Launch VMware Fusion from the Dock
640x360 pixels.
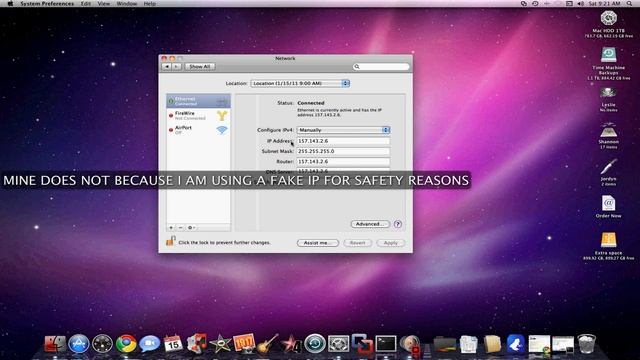coord(362,344)
